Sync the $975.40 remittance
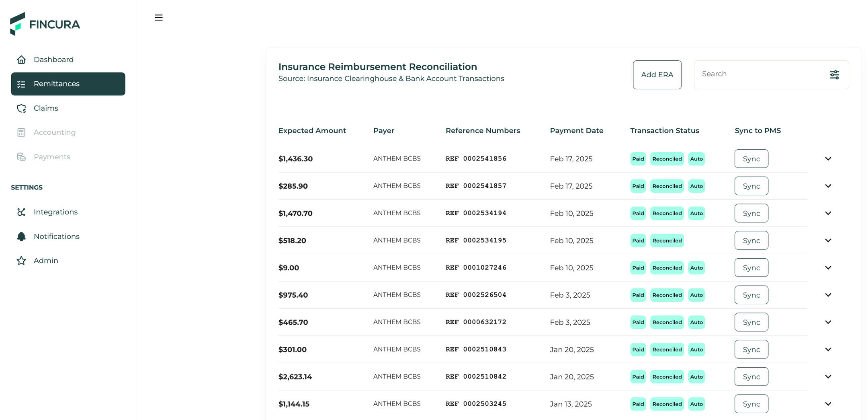Image resolution: width=868 pixels, height=420 pixels. 751,295
